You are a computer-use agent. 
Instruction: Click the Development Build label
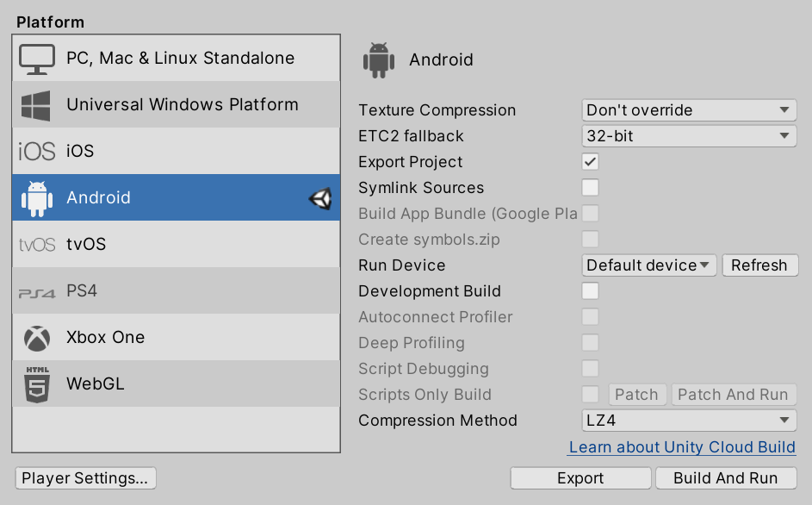point(430,291)
